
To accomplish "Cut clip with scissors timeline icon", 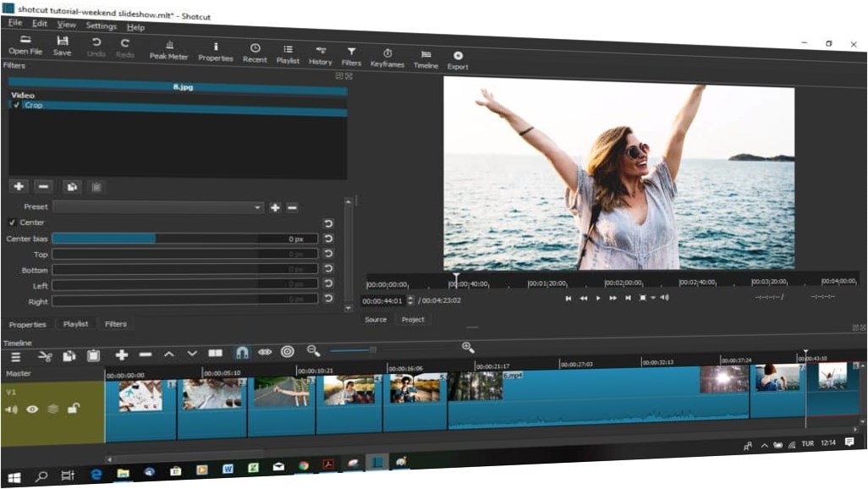I will [45, 356].
